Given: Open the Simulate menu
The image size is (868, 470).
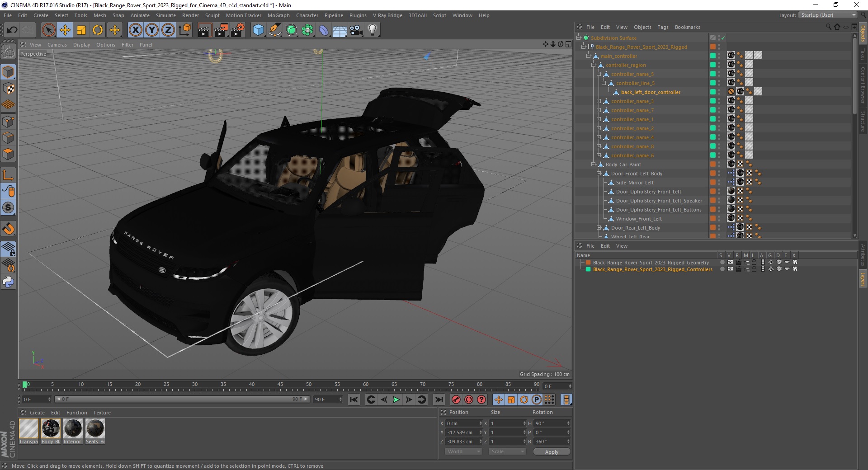Looking at the screenshot, I should (166, 15).
